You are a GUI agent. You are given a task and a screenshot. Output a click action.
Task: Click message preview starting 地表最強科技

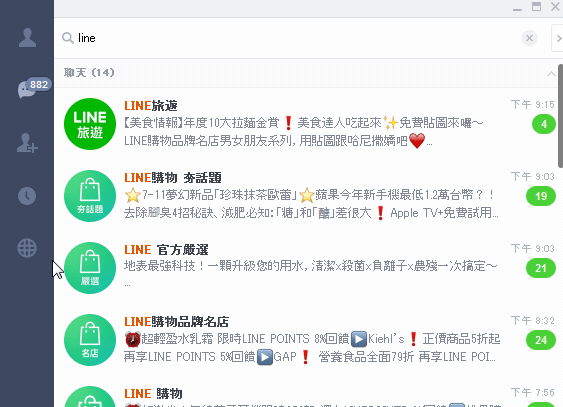(310, 273)
